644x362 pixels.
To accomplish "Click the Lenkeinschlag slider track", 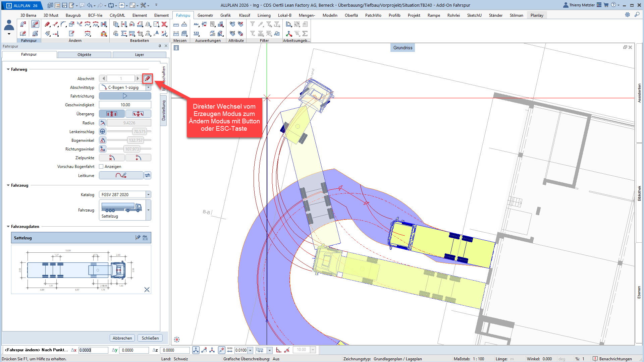I will (x=117, y=131).
